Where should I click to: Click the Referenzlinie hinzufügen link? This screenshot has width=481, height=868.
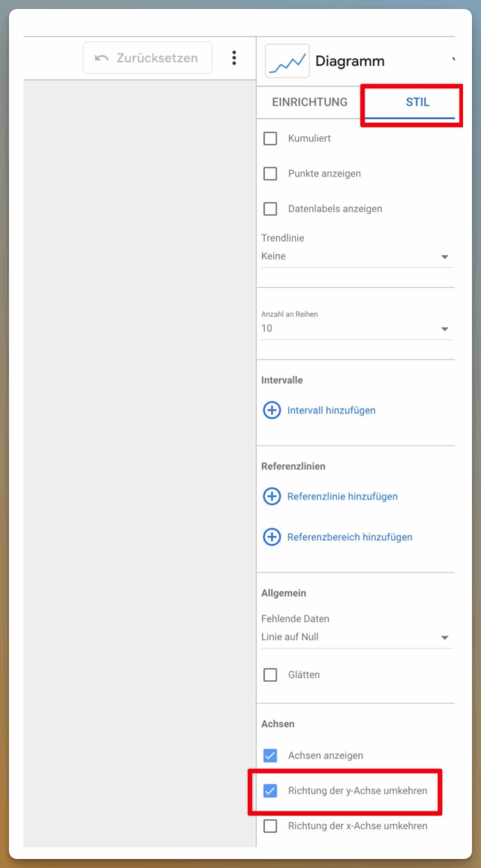(342, 496)
